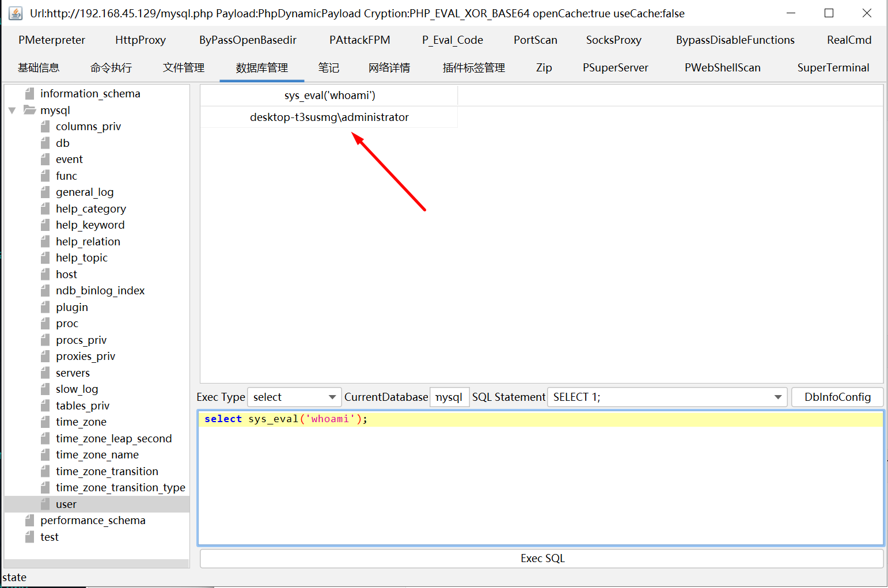The height and width of the screenshot is (588, 888).
Task: Select the time_zone_name table
Action: pos(97,454)
